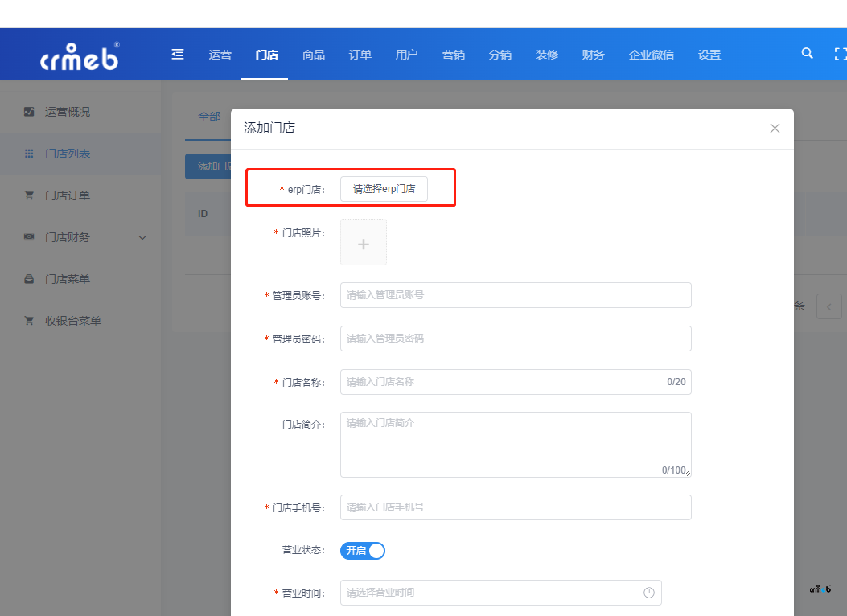
Task: Open search with the magnifier icon
Action: click(x=808, y=54)
